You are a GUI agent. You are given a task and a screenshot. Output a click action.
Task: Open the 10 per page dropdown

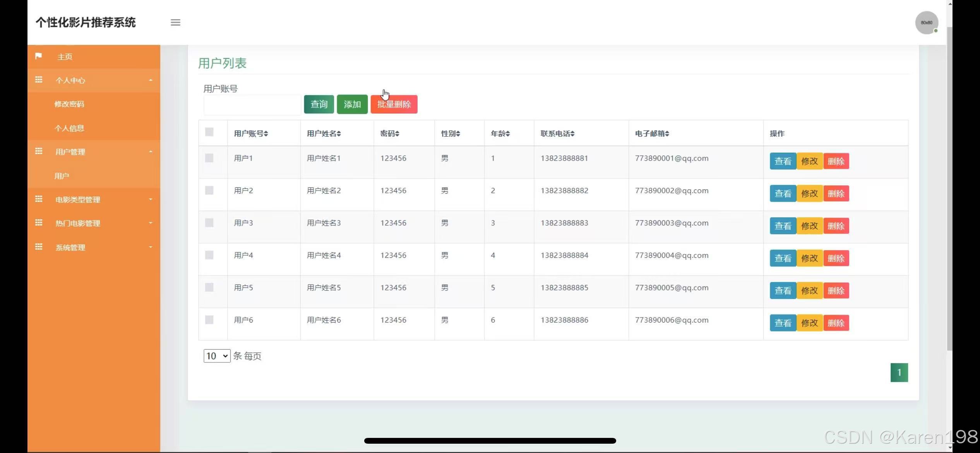217,356
